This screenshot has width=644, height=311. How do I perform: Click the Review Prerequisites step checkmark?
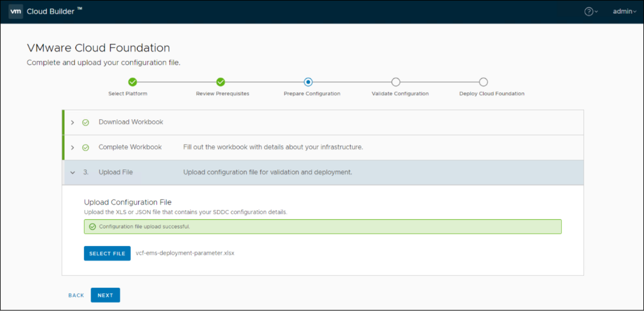[x=221, y=82]
